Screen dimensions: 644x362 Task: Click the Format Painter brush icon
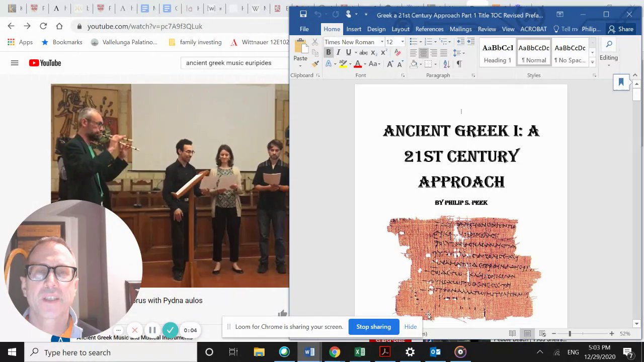click(315, 64)
